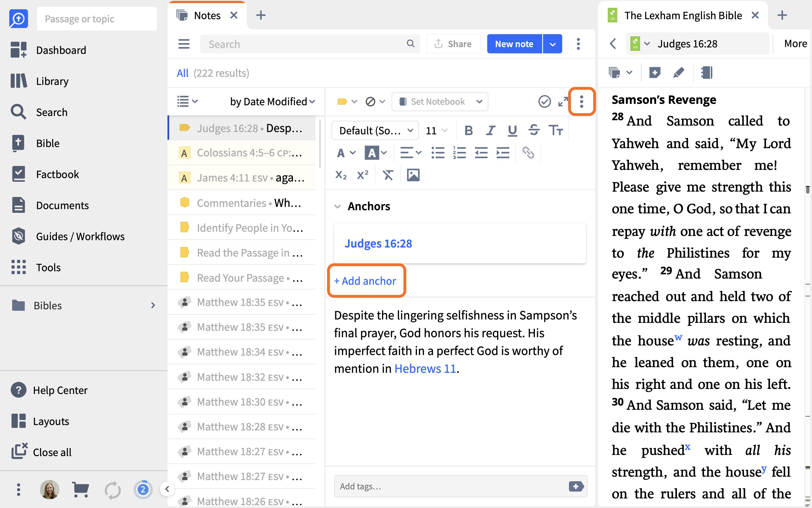Image resolution: width=812 pixels, height=508 pixels.
Task: Open the note color tag picker
Action: pyautogui.click(x=347, y=102)
